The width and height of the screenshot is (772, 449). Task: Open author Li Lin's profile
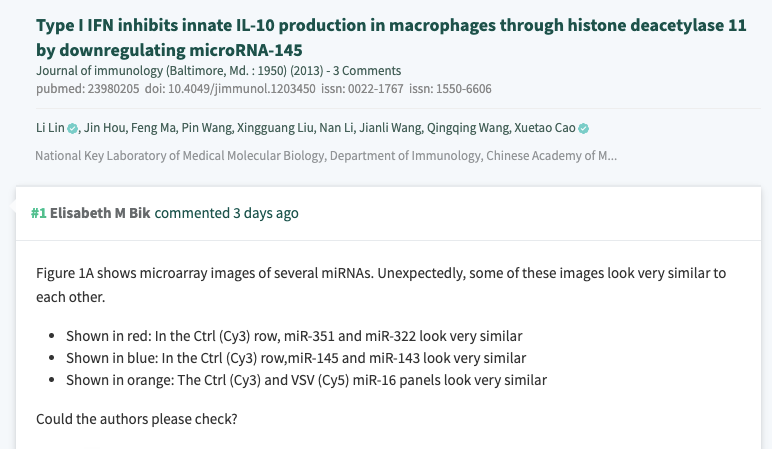click(x=49, y=128)
